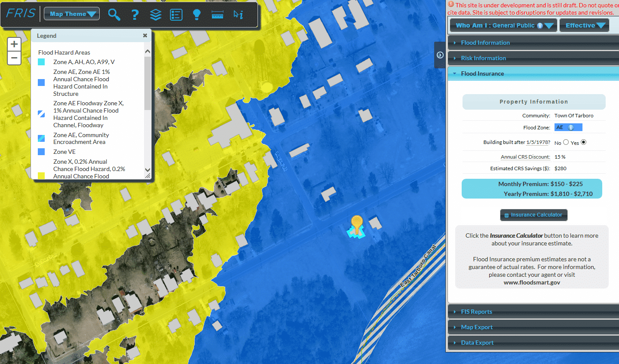Click the zoom out minus control

(x=14, y=58)
